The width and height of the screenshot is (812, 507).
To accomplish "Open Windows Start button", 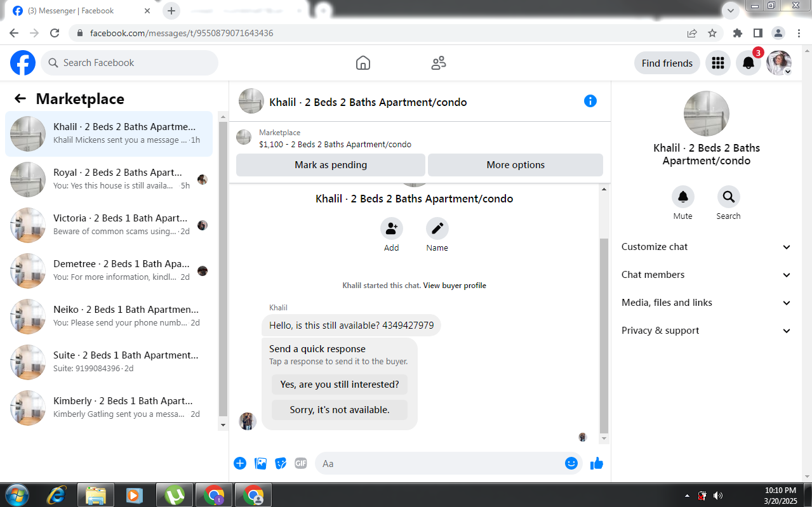I will pyautogui.click(x=17, y=494).
